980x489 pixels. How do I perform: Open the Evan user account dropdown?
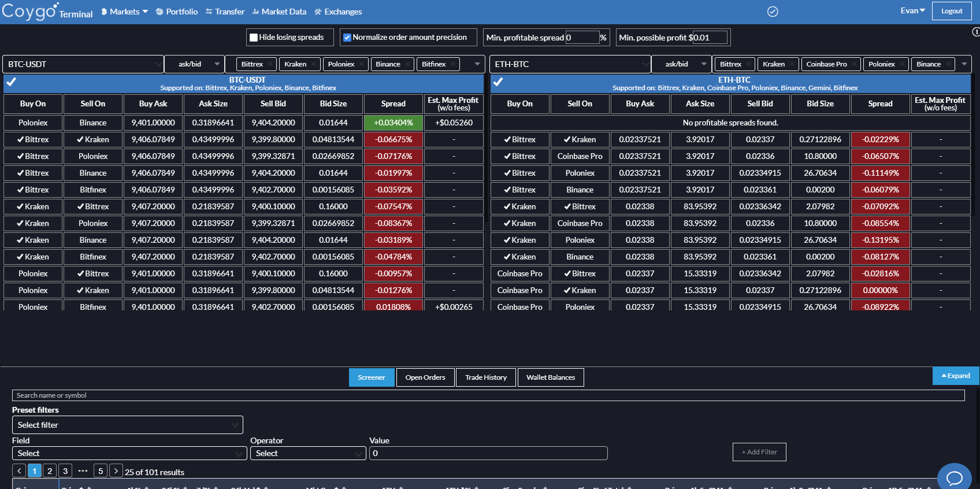912,11
